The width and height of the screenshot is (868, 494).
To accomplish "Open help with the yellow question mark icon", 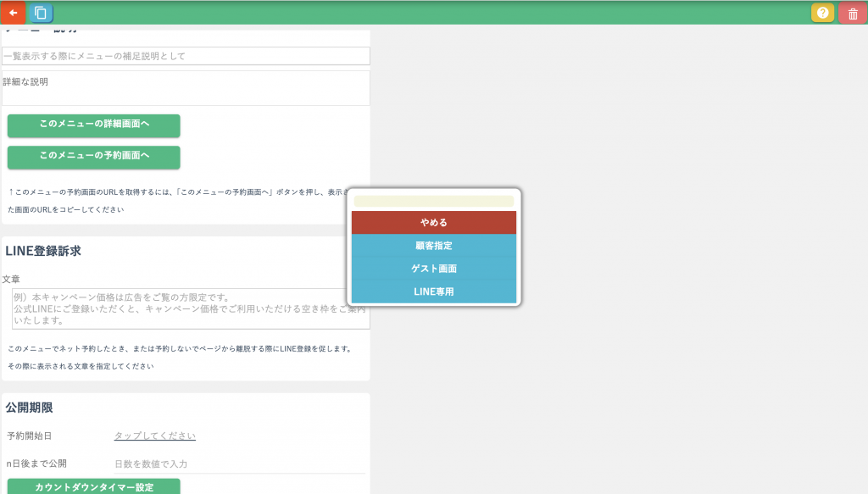I will 822,13.
